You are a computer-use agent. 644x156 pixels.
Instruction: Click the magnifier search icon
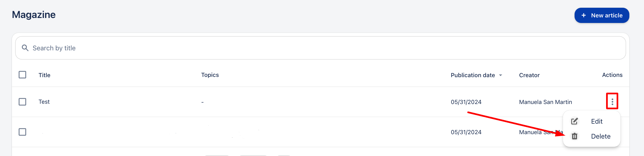[25, 48]
